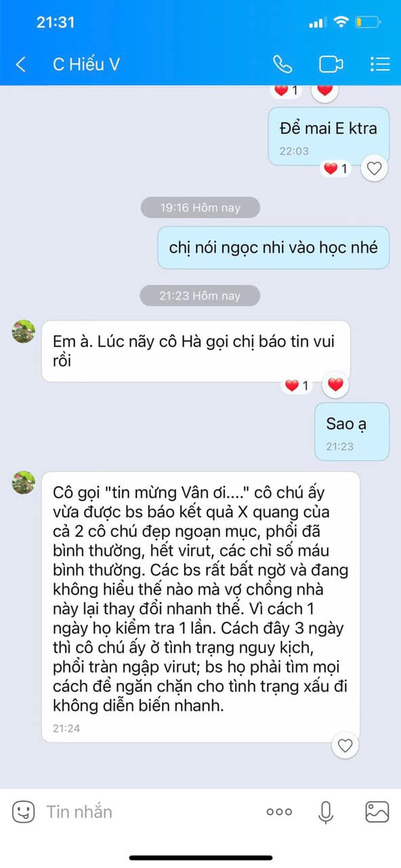Start a voice call with C Hiếu V

click(x=282, y=64)
